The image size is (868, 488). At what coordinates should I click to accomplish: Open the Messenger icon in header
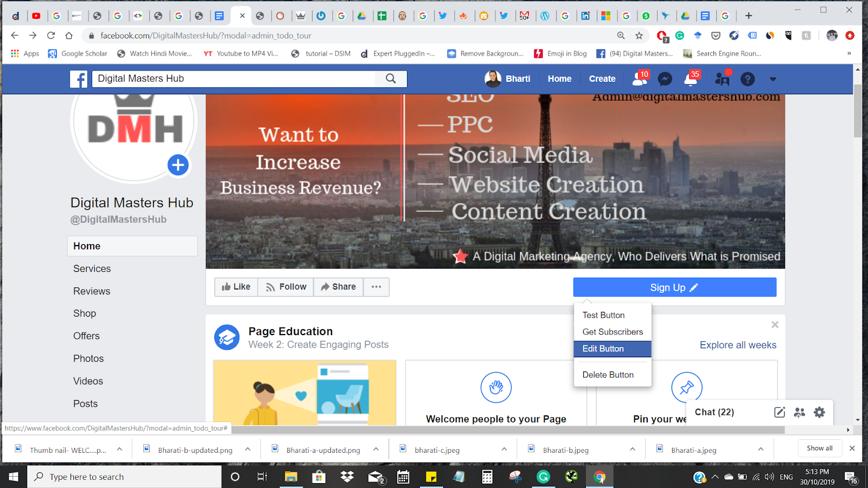tap(665, 79)
